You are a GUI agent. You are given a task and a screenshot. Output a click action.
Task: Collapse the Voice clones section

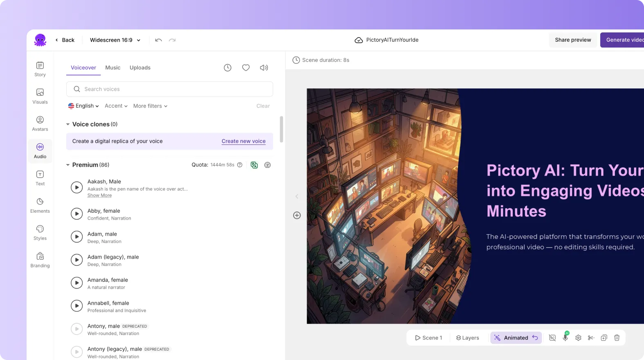(68, 124)
